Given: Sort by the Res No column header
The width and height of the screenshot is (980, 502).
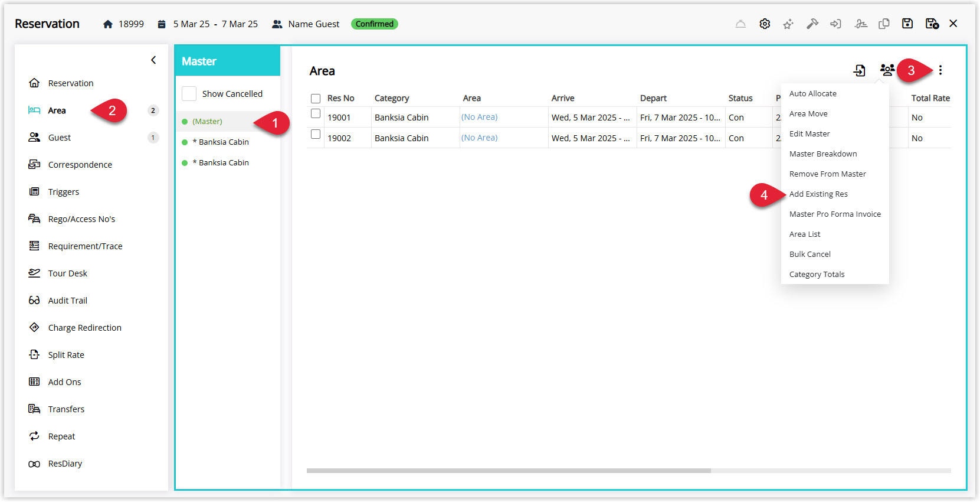Looking at the screenshot, I should [341, 99].
